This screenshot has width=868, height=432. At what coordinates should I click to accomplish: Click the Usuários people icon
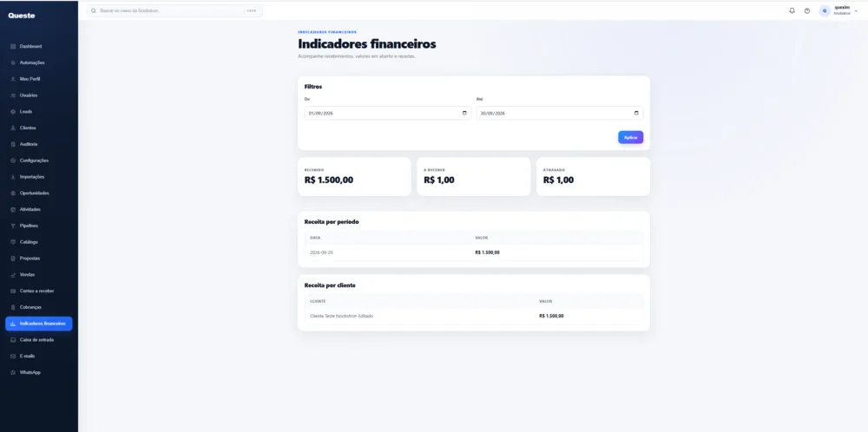(x=13, y=95)
